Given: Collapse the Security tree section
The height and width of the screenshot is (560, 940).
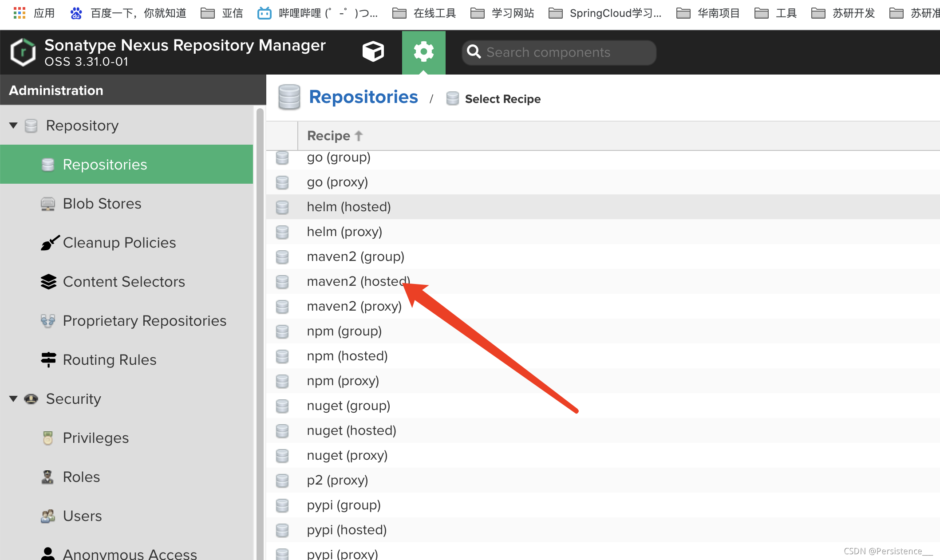Looking at the screenshot, I should [13, 399].
